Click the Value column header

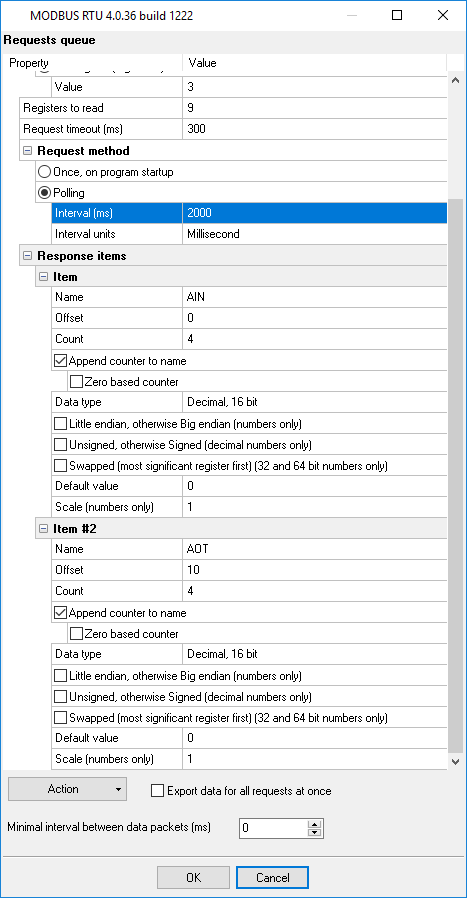[x=315, y=63]
